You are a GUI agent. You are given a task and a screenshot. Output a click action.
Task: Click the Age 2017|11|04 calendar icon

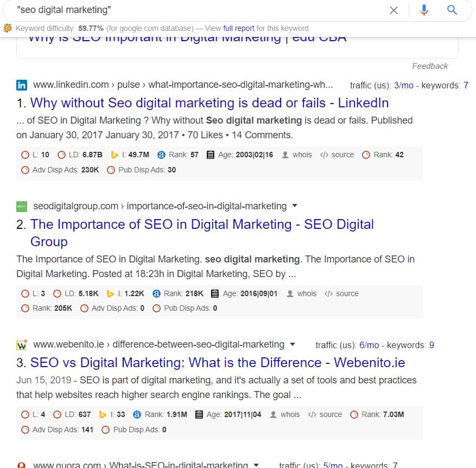199,414
